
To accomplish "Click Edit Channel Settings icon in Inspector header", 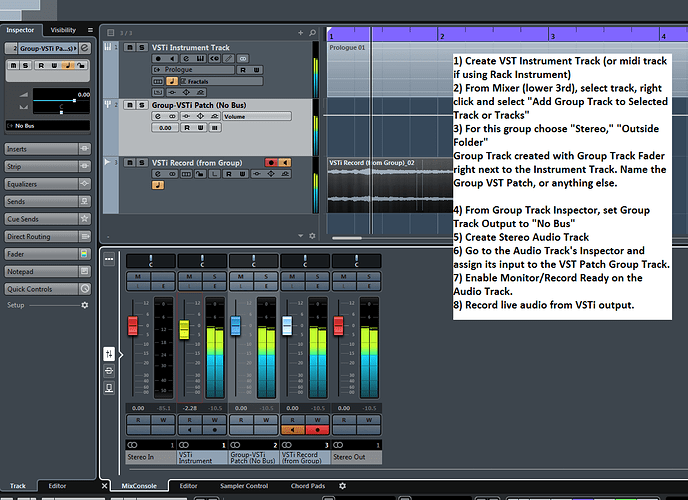I will point(85,48).
